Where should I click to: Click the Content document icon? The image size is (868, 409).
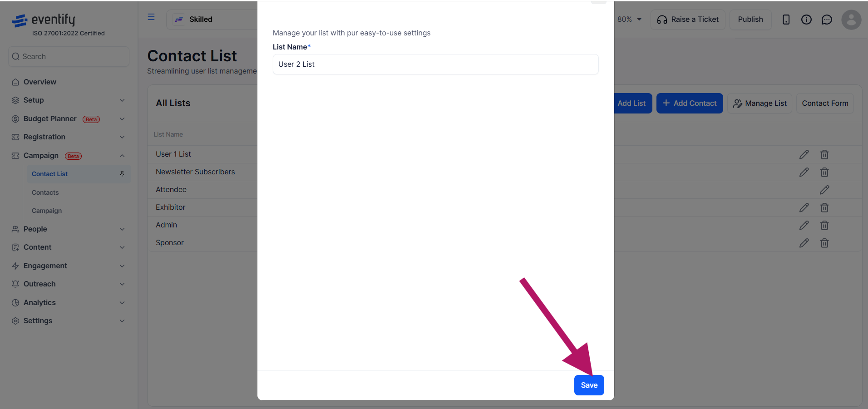pyautogui.click(x=15, y=247)
